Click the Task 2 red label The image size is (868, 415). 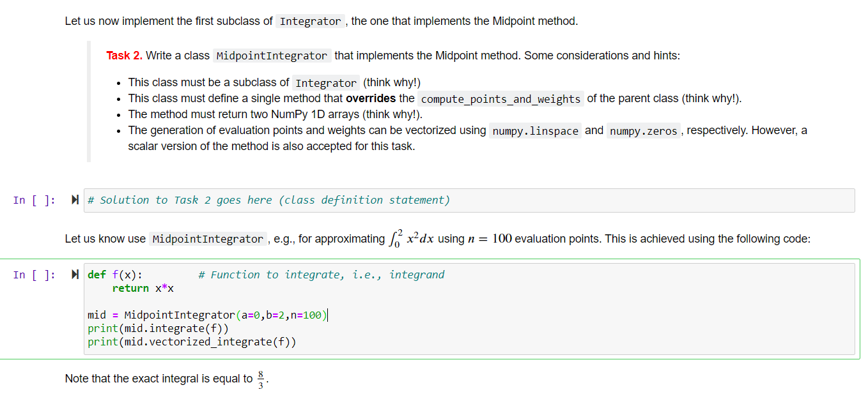[123, 56]
